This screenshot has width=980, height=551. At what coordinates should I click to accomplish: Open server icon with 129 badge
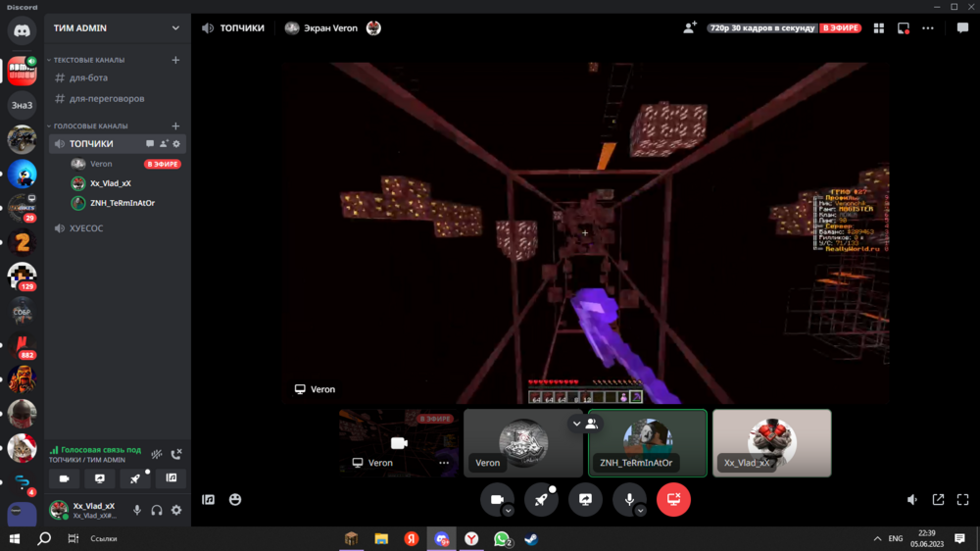22,276
